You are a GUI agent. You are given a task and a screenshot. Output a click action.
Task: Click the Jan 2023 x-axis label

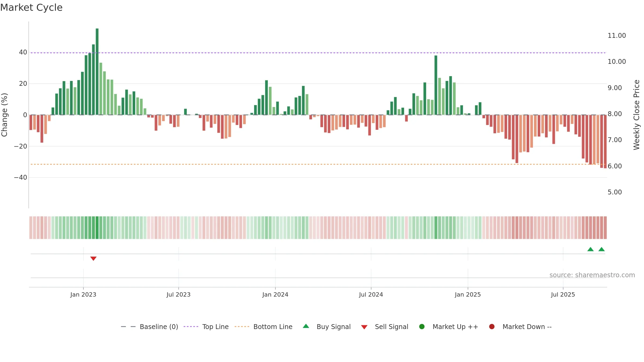83,294
